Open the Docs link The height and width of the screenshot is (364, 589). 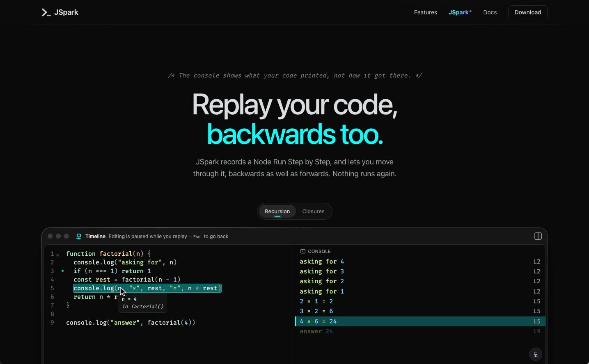coord(490,12)
